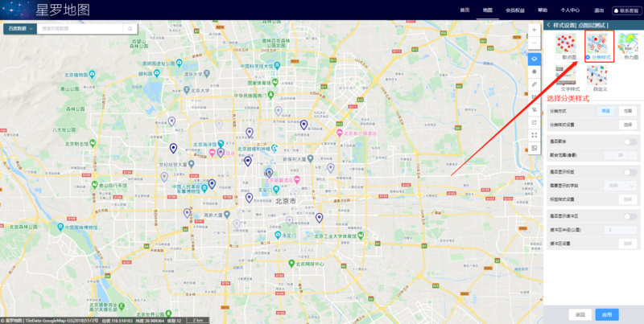The image size is (644, 324).
Task: Click the 中国园林博物馆 POI icon
Action: click(61, 227)
